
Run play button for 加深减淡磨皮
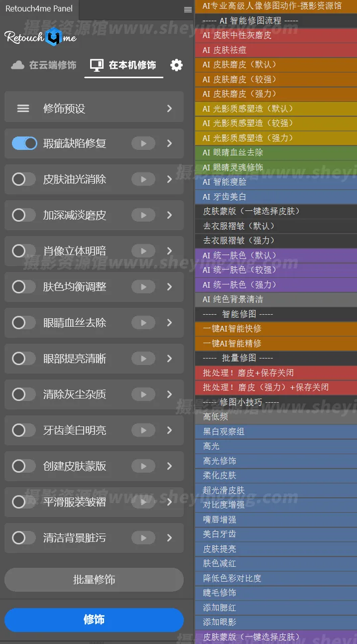click(143, 215)
